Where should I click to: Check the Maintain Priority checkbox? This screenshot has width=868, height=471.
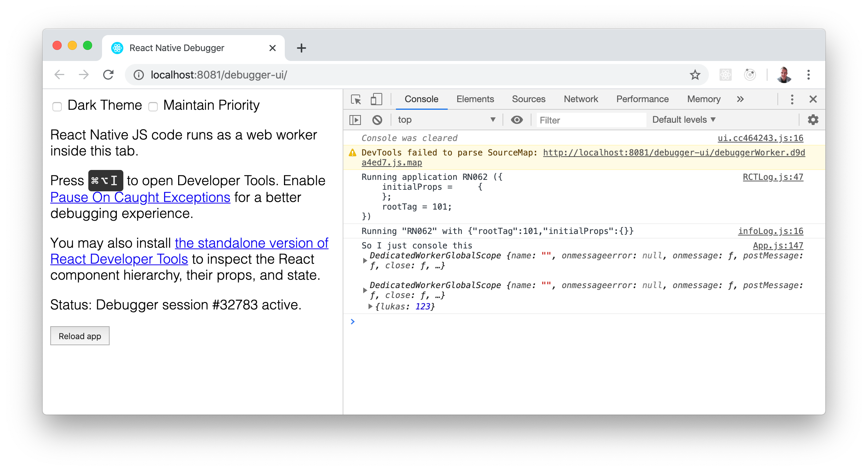point(153,106)
